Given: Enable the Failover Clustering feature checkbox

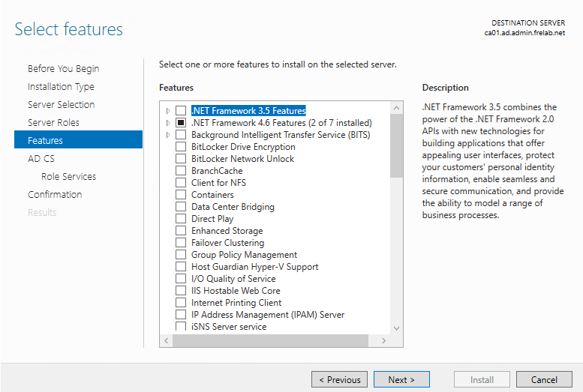Looking at the screenshot, I should (180, 243).
